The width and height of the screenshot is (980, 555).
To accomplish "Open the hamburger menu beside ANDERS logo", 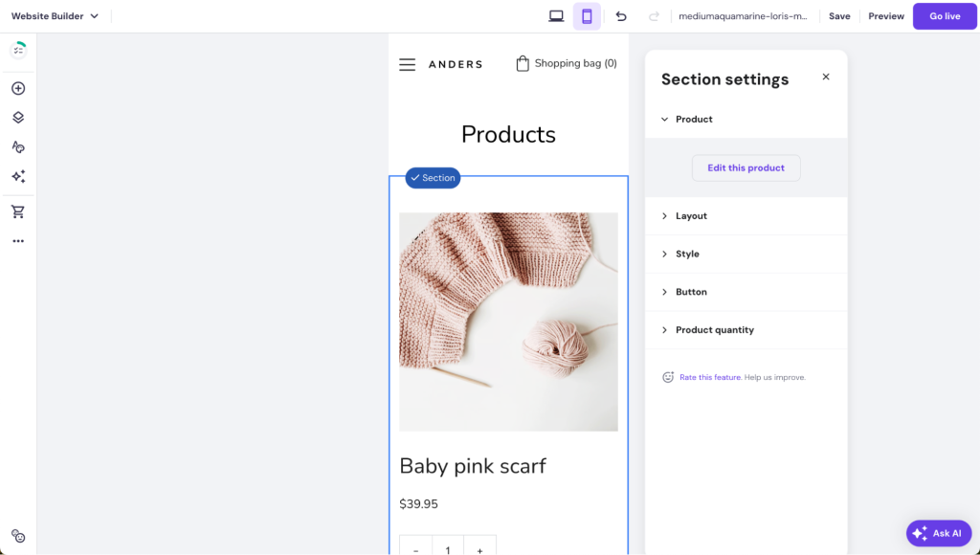I will [407, 64].
